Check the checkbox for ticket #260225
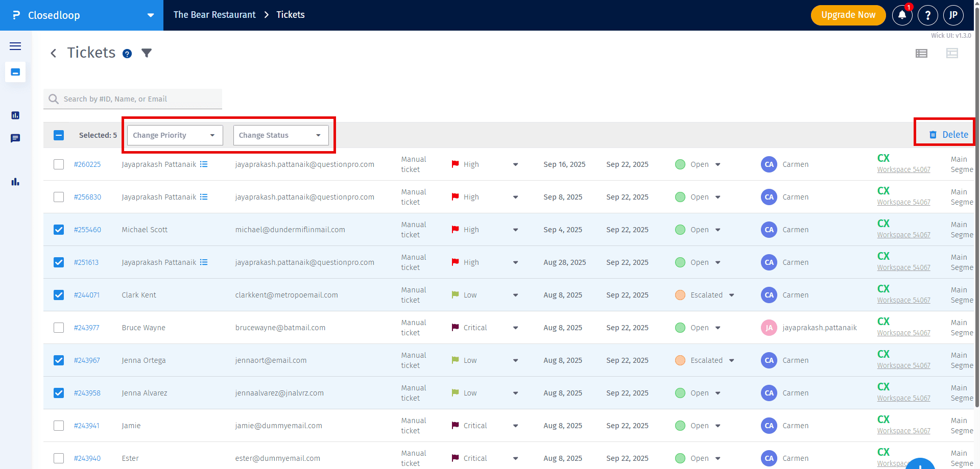 point(59,164)
